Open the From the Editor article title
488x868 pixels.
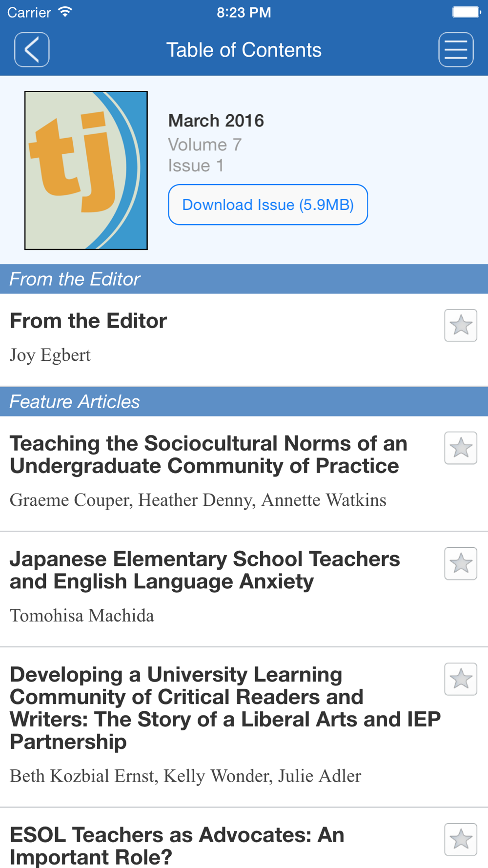point(88,321)
